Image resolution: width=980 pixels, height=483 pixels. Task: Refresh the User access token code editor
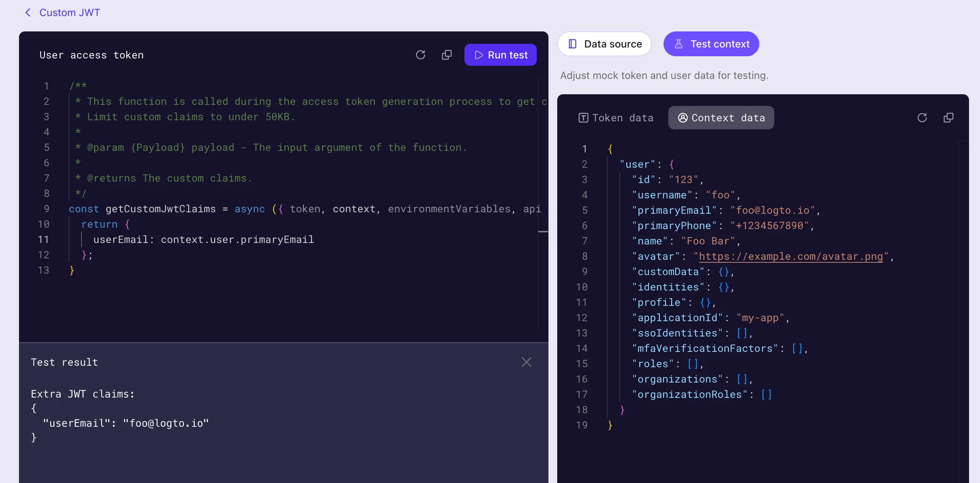click(420, 55)
